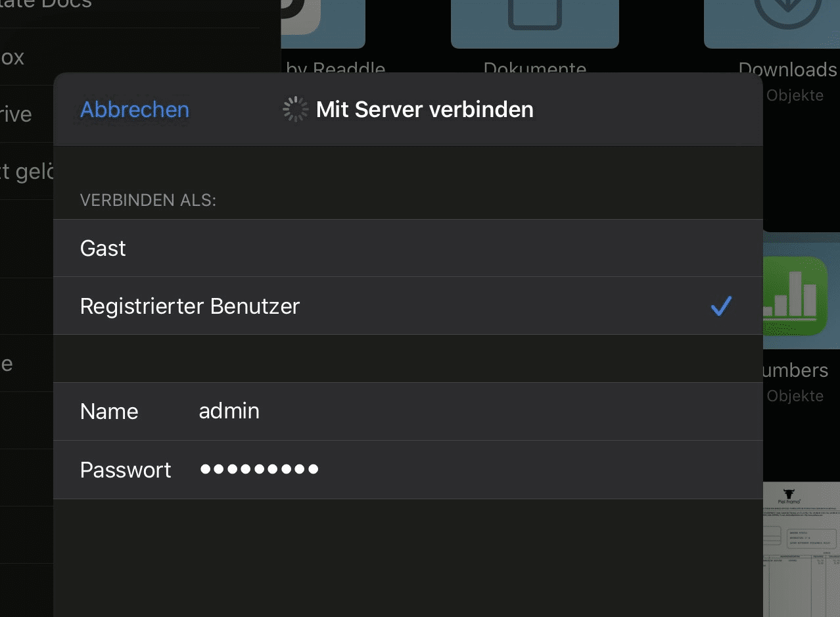Screen dimensions: 840x617
Task: Tap the Downloads folder name label
Action: click(787, 70)
